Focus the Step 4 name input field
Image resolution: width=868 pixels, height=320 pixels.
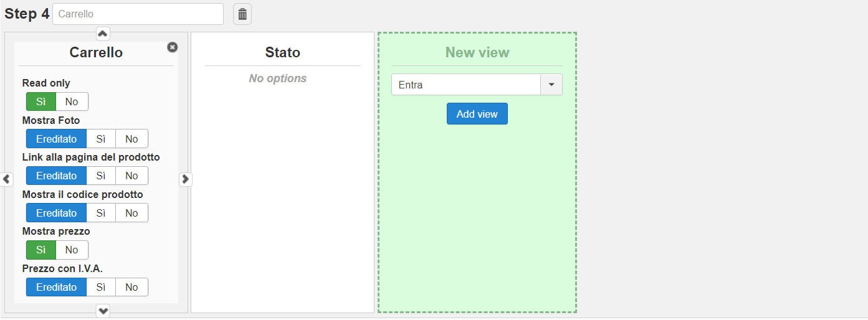coord(138,14)
